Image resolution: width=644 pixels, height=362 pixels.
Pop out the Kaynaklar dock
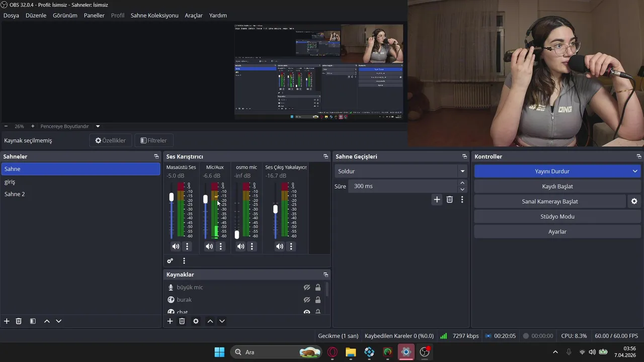(x=326, y=275)
